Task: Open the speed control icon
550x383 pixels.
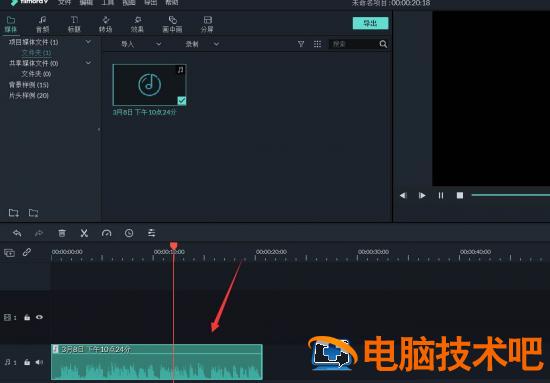Action: tap(107, 233)
